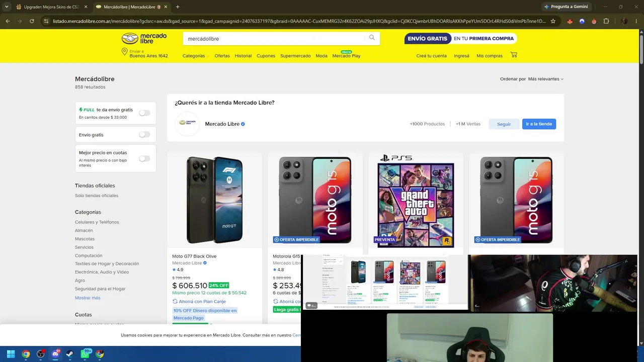The image size is (644, 362).
Task: Click the browser address bar URL
Action: point(299,21)
